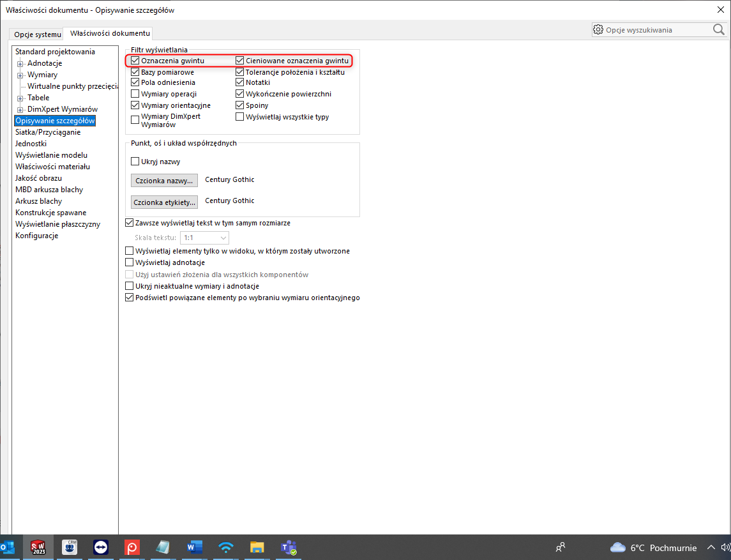The image size is (731, 560).
Task: Uncheck Wymiary orientacyjne
Action: (135, 105)
